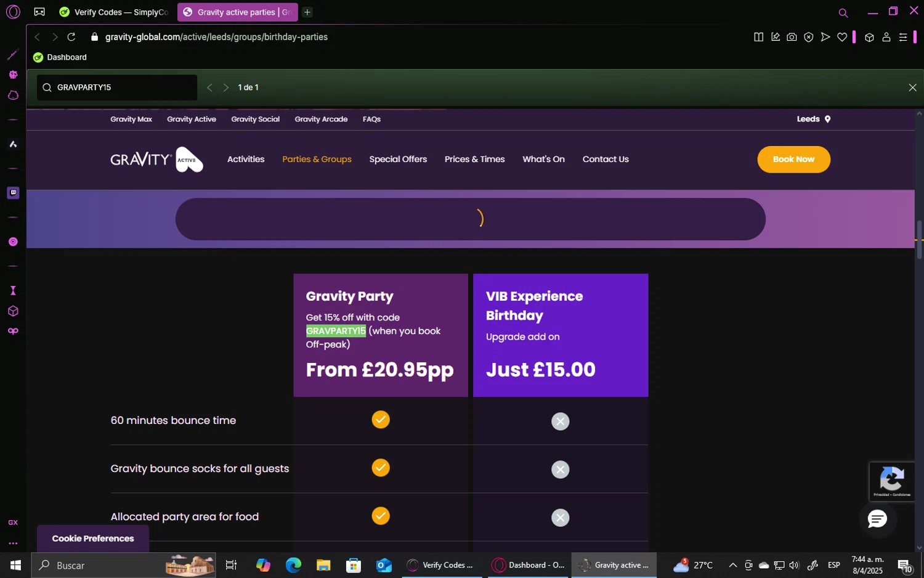924x578 pixels.
Task: Go back to the previous page
Action: [x=37, y=37]
